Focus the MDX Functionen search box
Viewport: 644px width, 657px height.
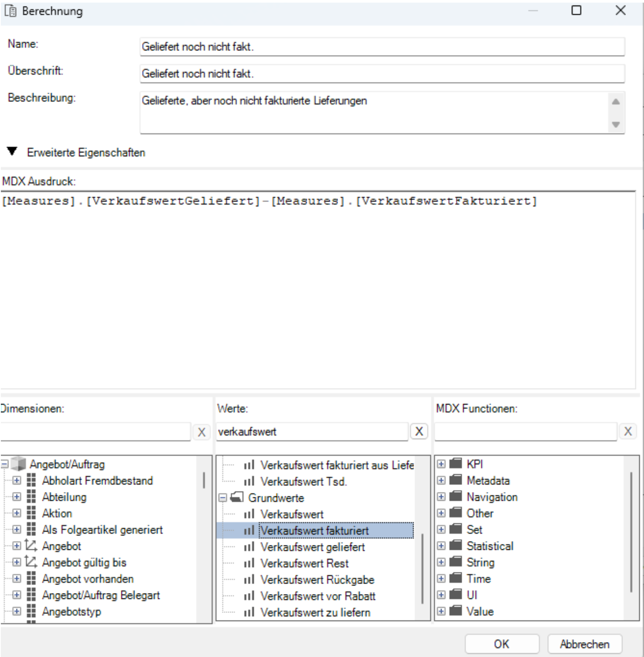coord(526,432)
